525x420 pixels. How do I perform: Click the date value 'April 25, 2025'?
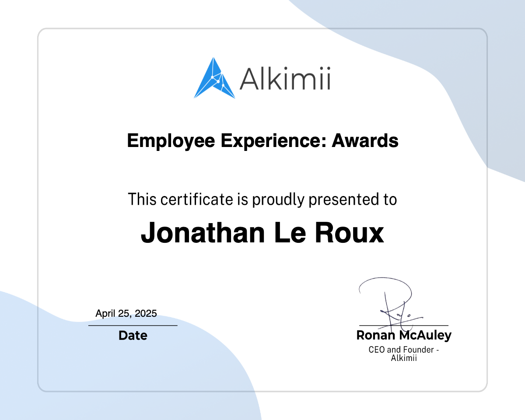[126, 313]
